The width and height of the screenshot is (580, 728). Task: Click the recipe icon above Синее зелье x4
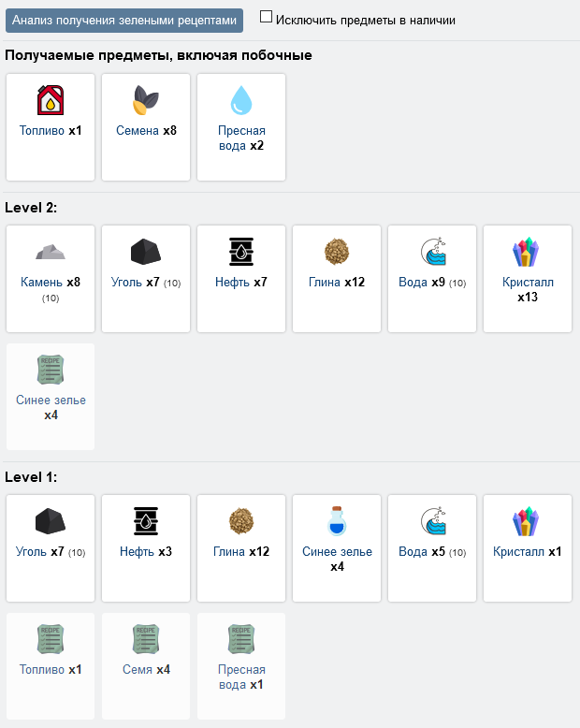click(x=51, y=370)
